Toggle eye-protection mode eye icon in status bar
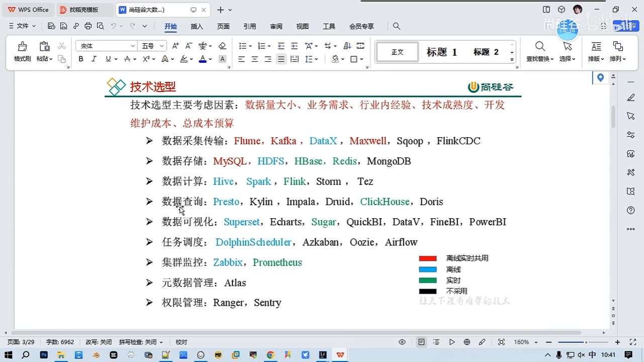This screenshot has width=644, height=362. pyautogui.click(x=402, y=342)
